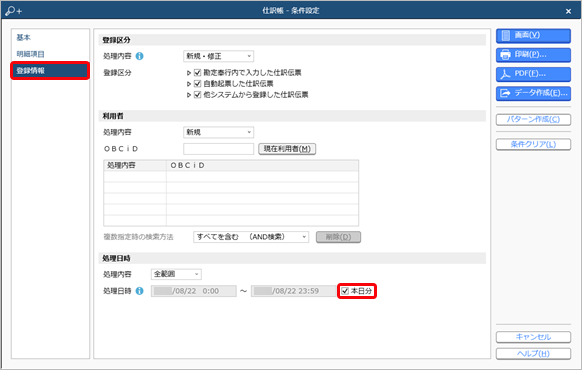The height and width of the screenshot is (370, 582).
Task: Click the search-plus icon in title bar
Action: 14,10
